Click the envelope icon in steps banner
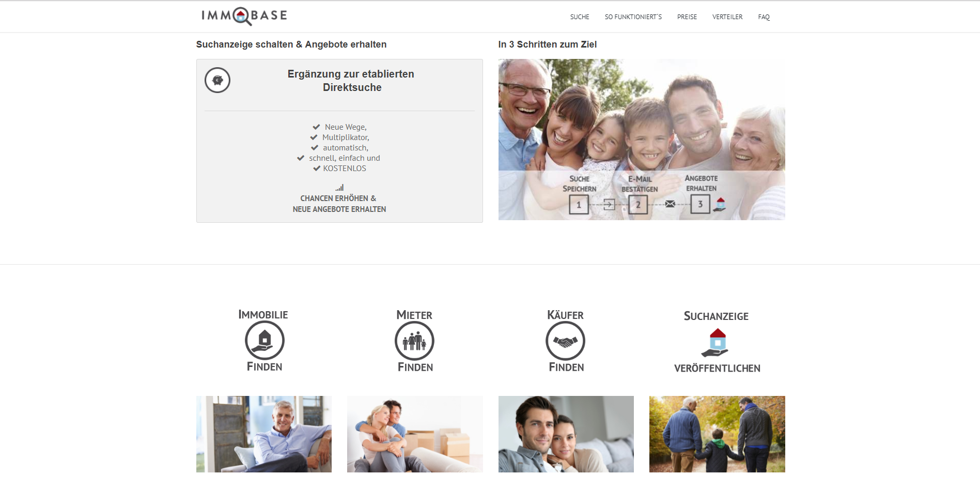980x490 pixels. point(670,204)
